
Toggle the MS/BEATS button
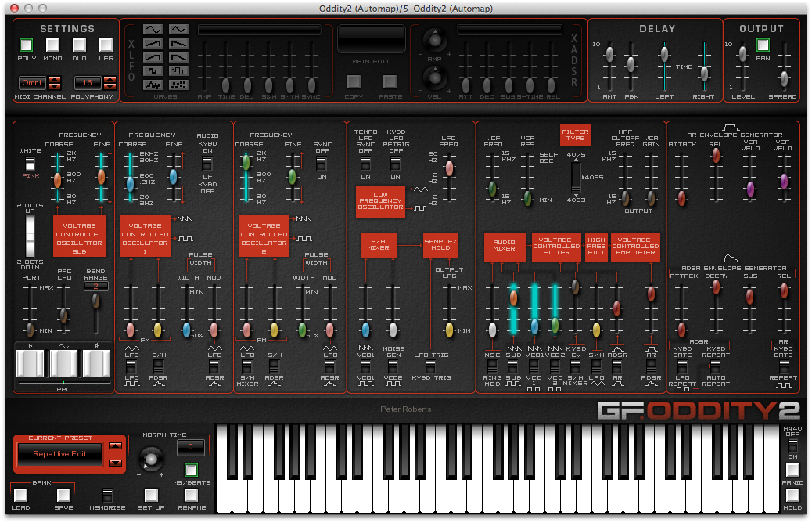coord(191,470)
